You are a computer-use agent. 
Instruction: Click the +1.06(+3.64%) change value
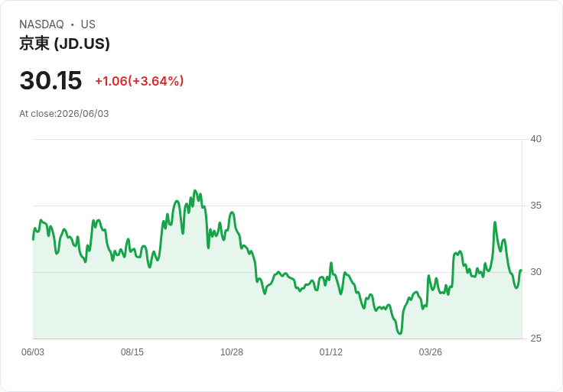139,81
